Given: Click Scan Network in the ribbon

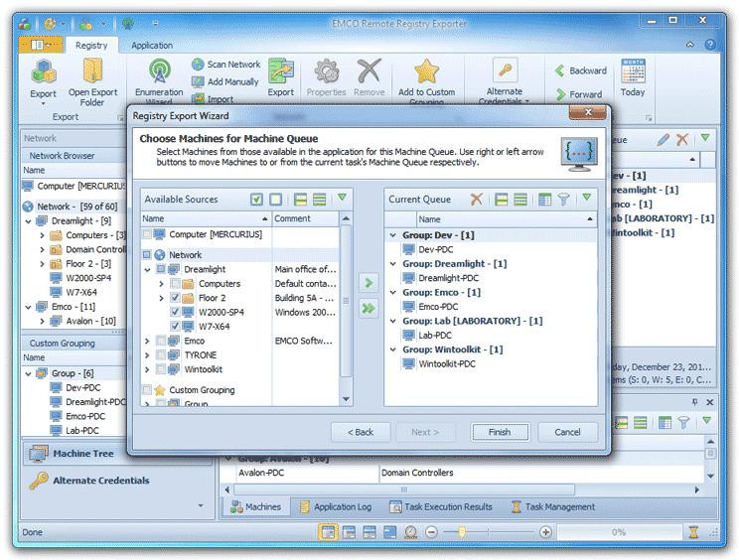Looking at the screenshot, I should point(226,65).
